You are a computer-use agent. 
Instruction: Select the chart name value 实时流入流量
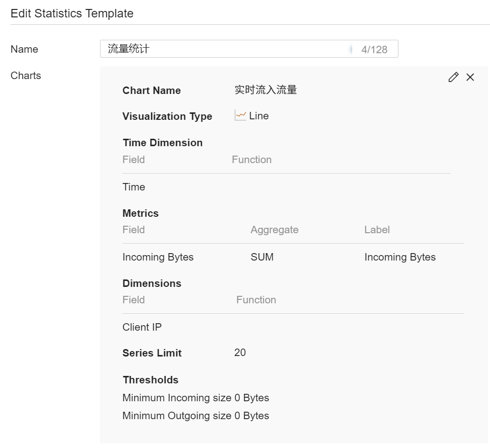pyautogui.click(x=266, y=90)
